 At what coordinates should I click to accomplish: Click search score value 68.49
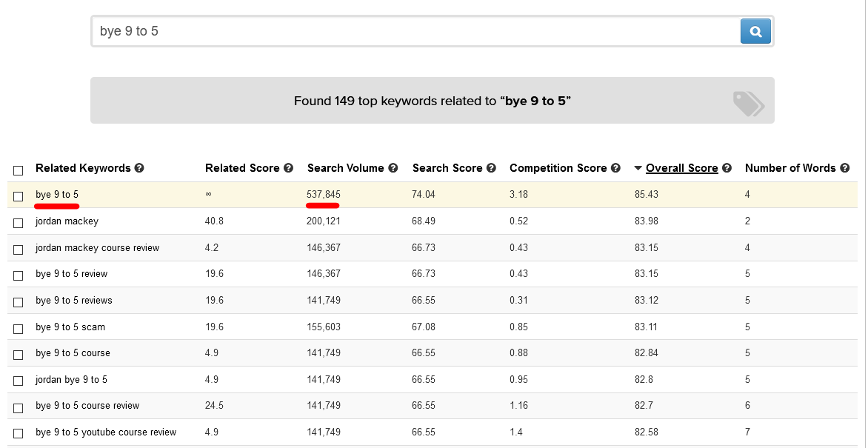coord(424,221)
